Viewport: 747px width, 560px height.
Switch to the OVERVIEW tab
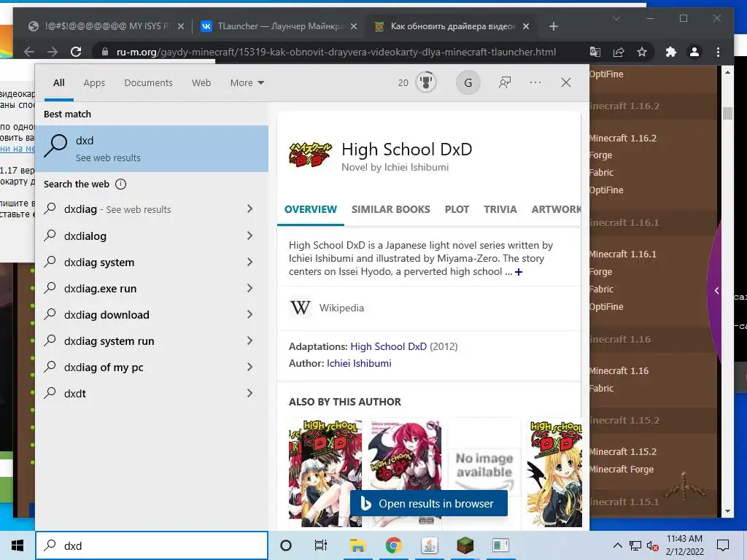pyautogui.click(x=311, y=209)
